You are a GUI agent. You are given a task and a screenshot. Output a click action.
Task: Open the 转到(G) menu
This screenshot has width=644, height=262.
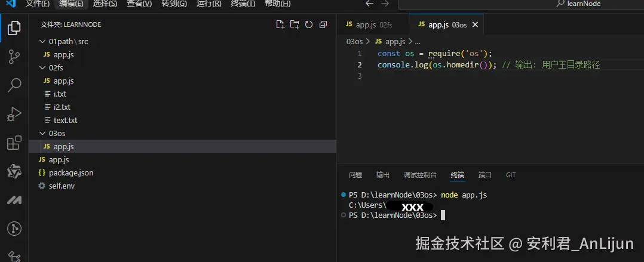[174, 4]
